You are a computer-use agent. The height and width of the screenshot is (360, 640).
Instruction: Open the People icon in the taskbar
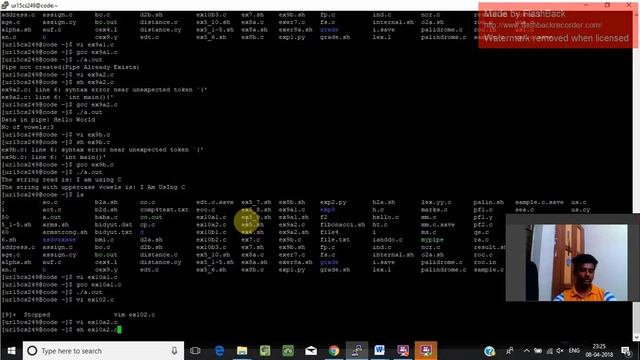pos(510,351)
